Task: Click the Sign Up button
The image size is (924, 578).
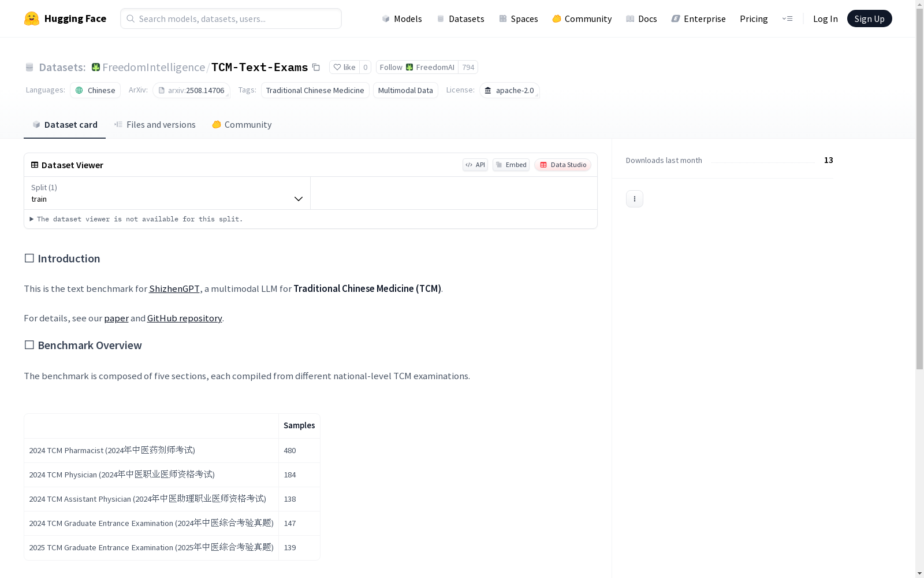Action: pyautogui.click(x=869, y=18)
